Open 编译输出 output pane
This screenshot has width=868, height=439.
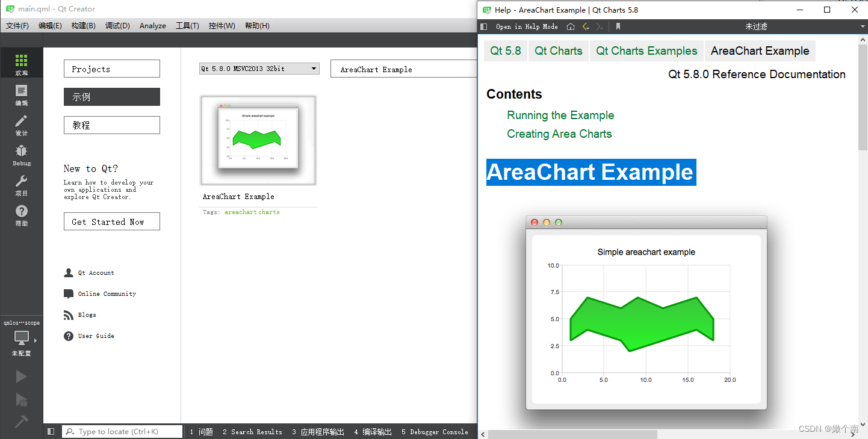click(373, 431)
